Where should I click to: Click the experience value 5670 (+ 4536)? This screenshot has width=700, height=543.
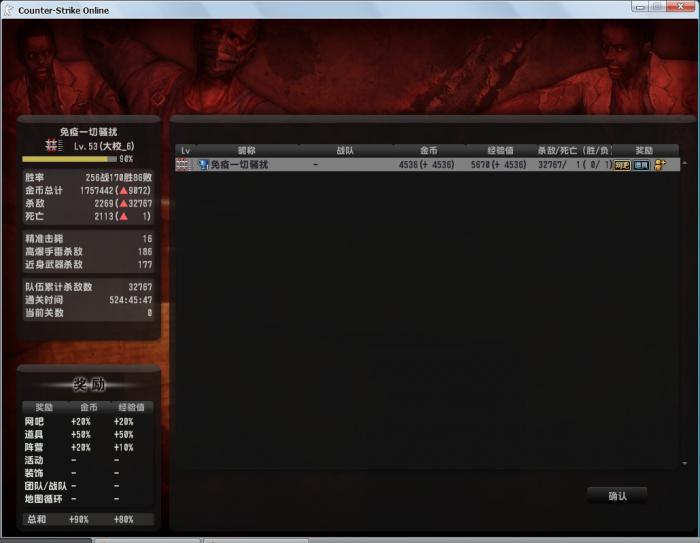(x=499, y=165)
